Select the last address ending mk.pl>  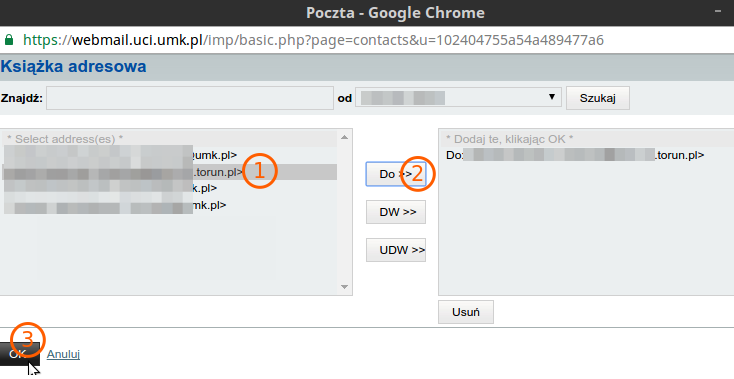(169, 205)
